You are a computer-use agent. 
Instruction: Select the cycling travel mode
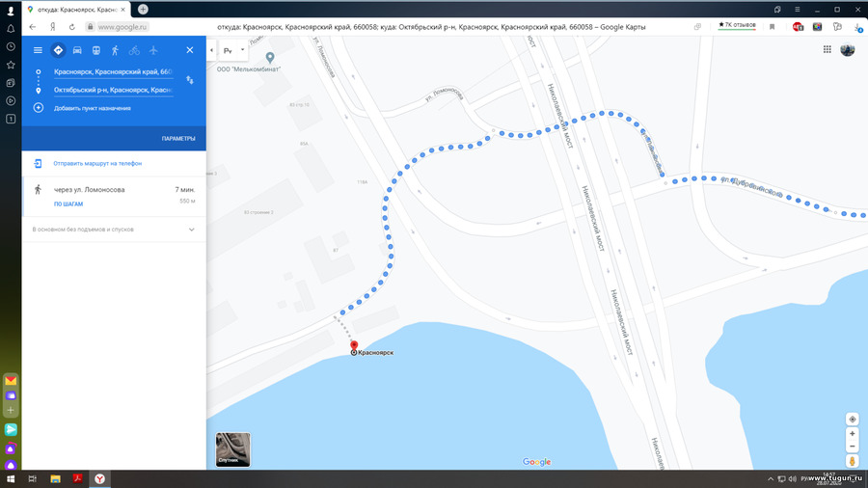[134, 50]
